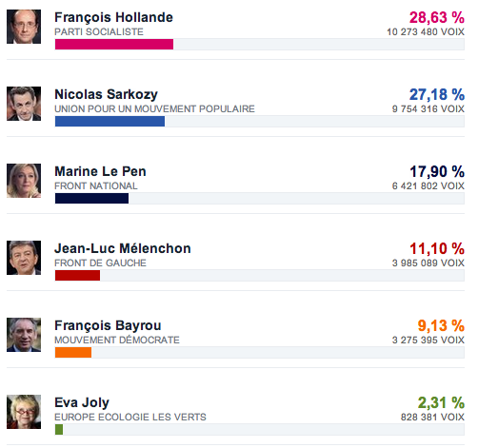
Task: Click the blue Sarkozy result bar
Action: point(110,122)
